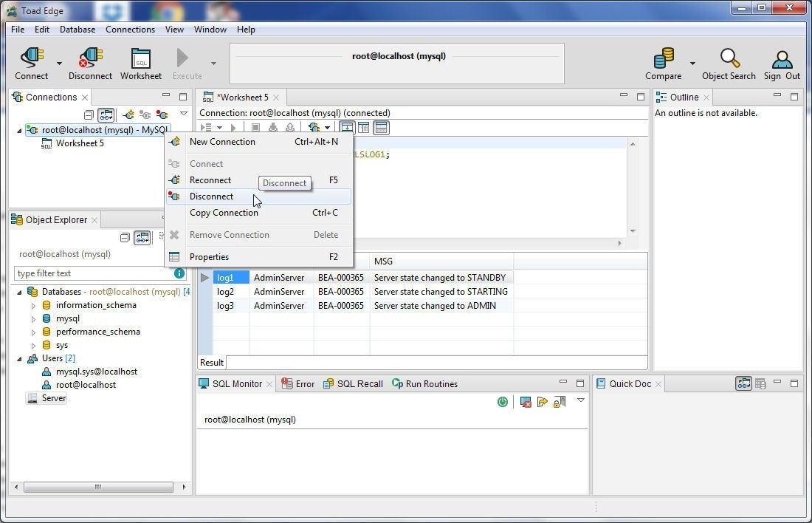Toggle result grid layout icon in worksheet toolbar
This screenshot has width=812, height=523.
[381, 128]
